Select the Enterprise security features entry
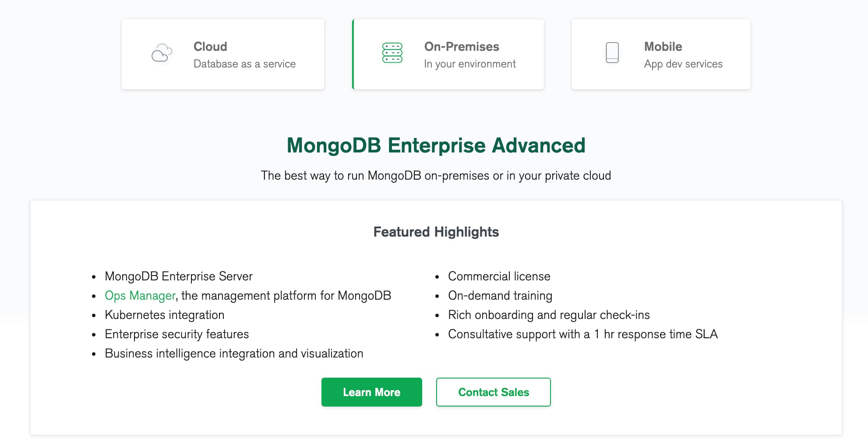The width and height of the screenshot is (868, 446). point(176,334)
